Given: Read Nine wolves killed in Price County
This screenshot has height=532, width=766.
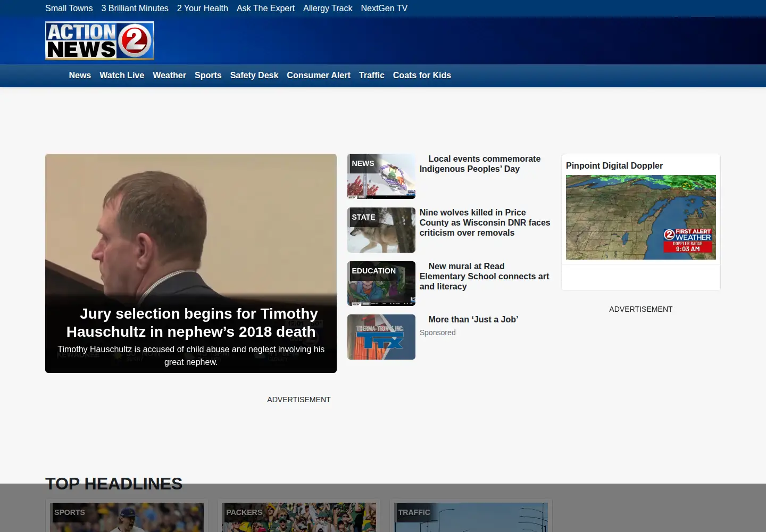Looking at the screenshot, I should tap(485, 222).
